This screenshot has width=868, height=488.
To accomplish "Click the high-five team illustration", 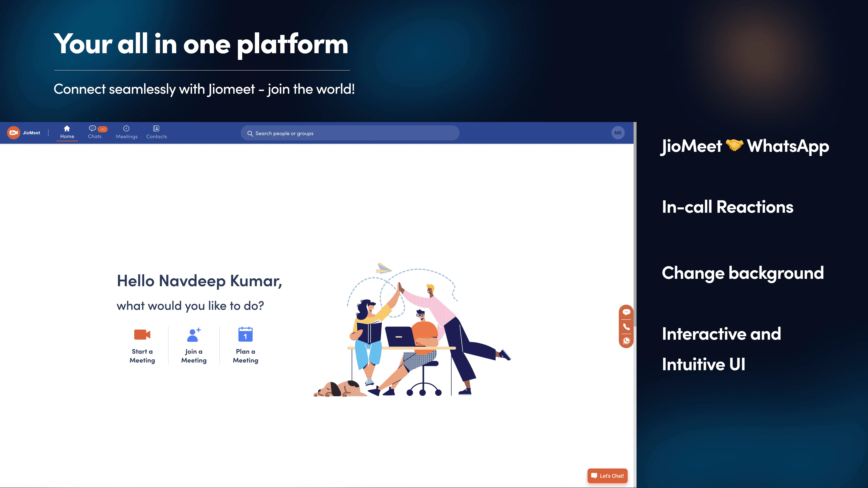I will (x=412, y=329).
